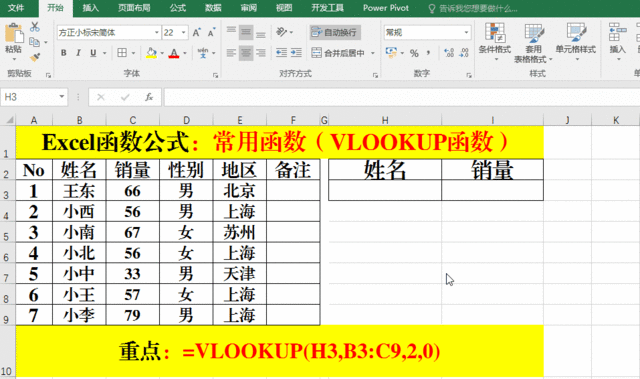Open the font name dropdown

(x=157, y=33)
